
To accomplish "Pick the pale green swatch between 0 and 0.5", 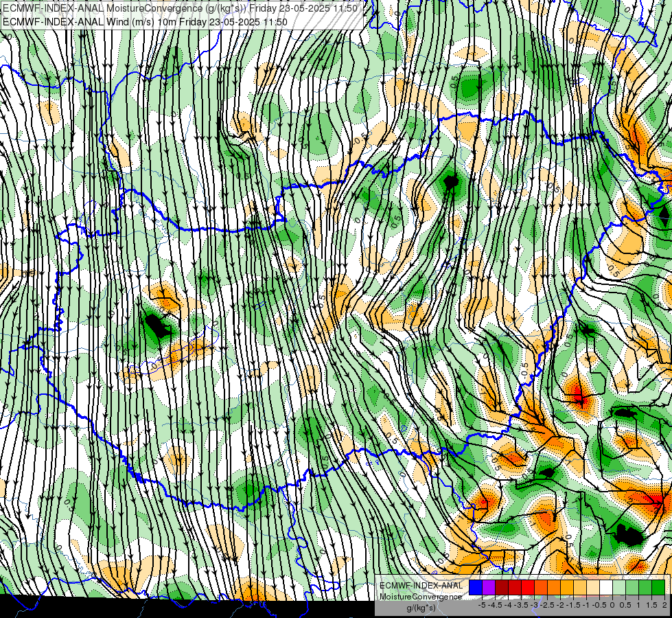I will [619, 588].
